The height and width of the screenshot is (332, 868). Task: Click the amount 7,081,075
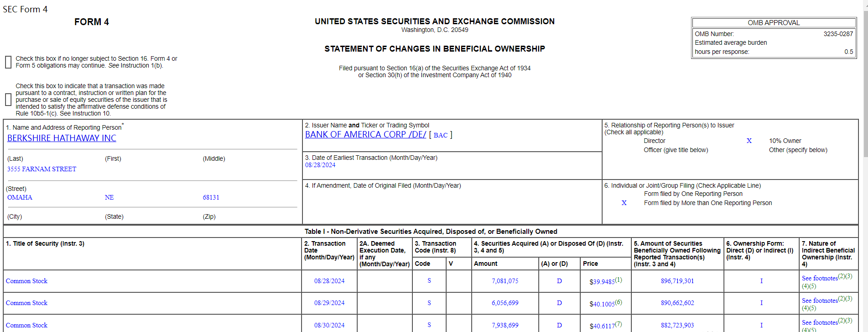tap(505, 281)
